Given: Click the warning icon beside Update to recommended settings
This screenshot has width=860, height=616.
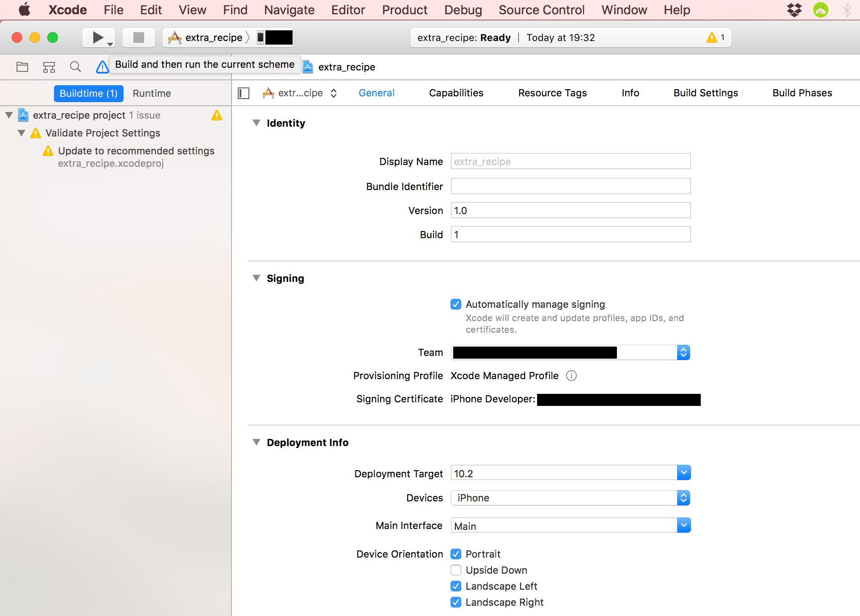Looking at the screenshot, I should tap(48, 151).
